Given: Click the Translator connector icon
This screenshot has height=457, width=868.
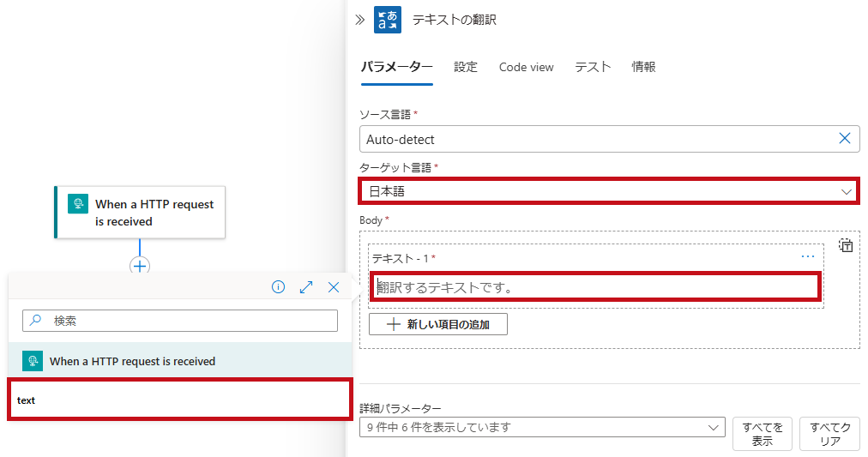Looking at the screenshot, I should [388, 20].
